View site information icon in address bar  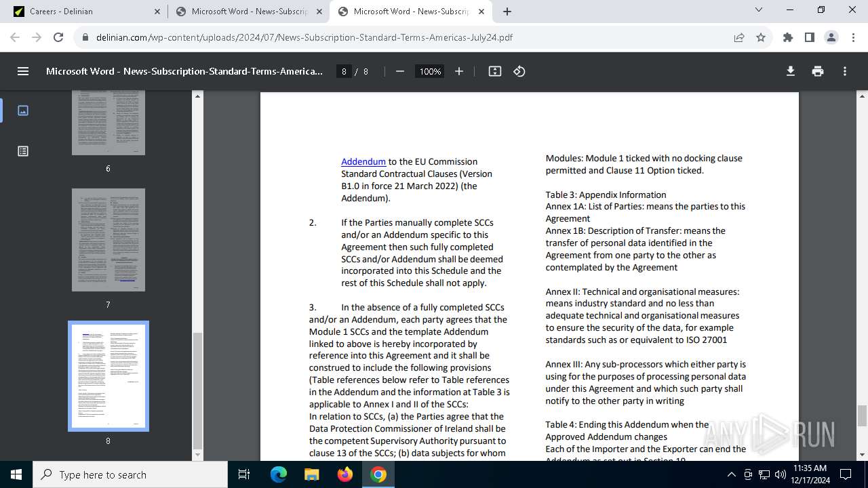[x=85, y=37]
